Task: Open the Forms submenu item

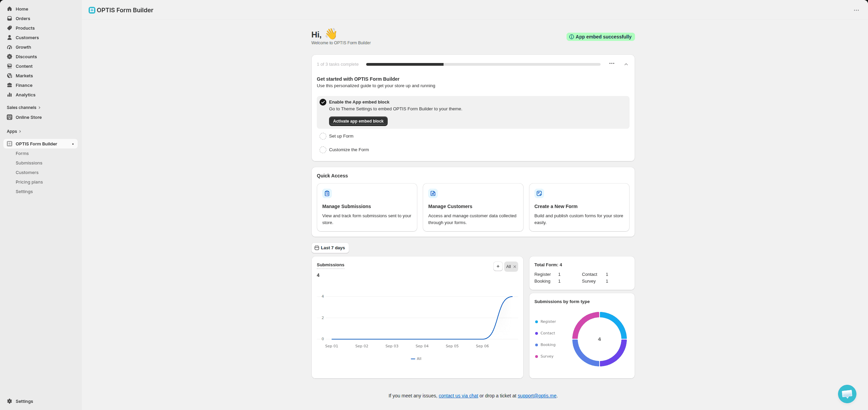Action: pos(22,154)
